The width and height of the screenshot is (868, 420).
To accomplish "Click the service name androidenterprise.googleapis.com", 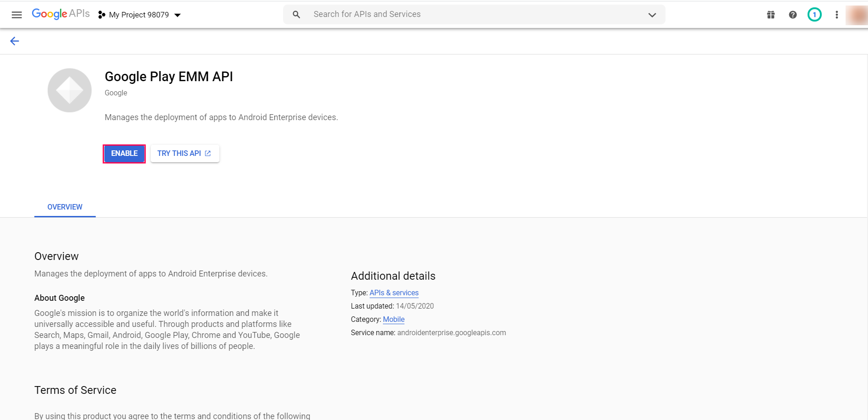I will [452, 333].
